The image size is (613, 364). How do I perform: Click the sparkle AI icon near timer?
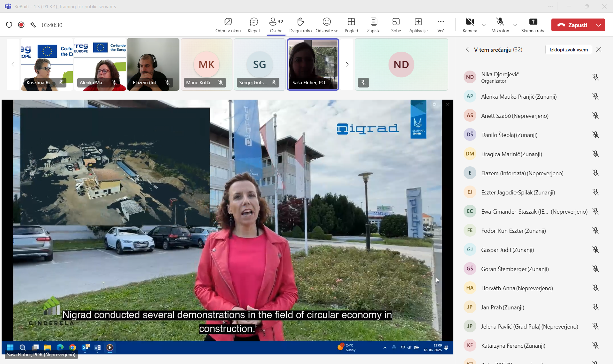point(33,25)
